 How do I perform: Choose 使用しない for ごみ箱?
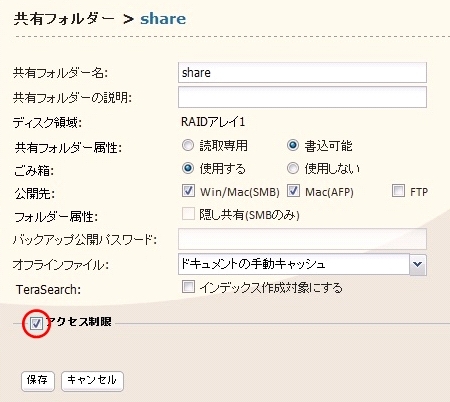[x=293, y=168]
